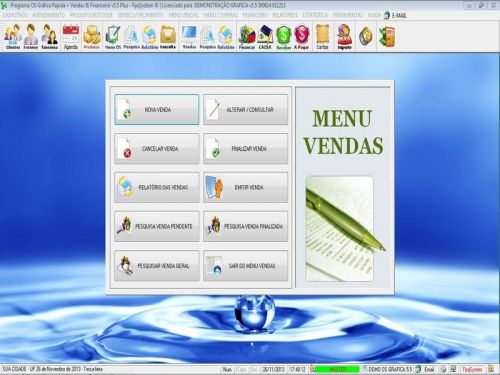Click the NOVA VENDA button

click(157, 110)
